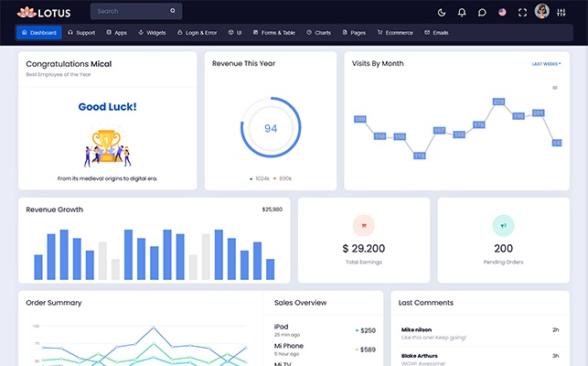Open notifications bell in header
The width and height of the screenshot is (588, 366).
click(462, 12)
